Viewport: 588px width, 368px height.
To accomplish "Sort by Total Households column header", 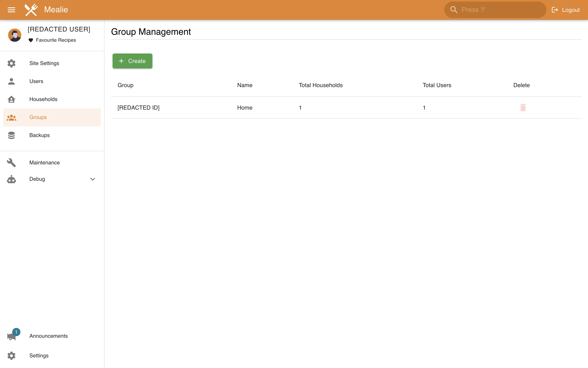I will [x=321, y=85].
